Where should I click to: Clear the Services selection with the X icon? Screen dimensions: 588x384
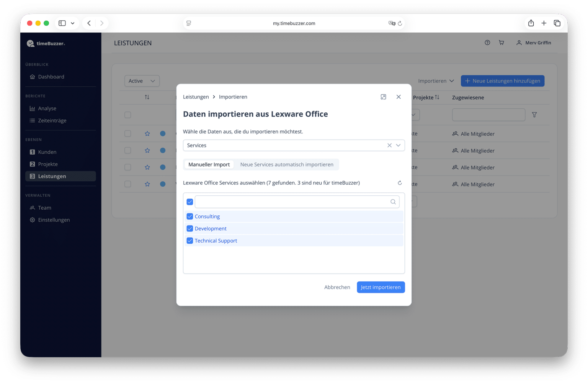click(x=389, y=145)
